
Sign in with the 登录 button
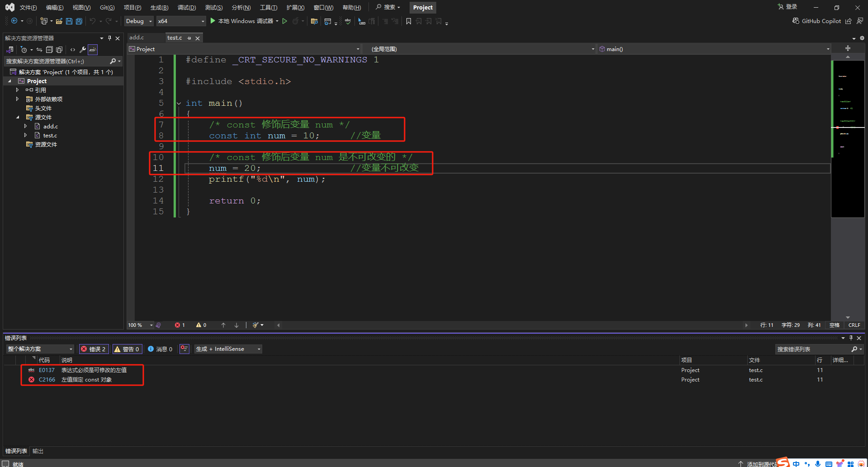click(x=788, y=7)
